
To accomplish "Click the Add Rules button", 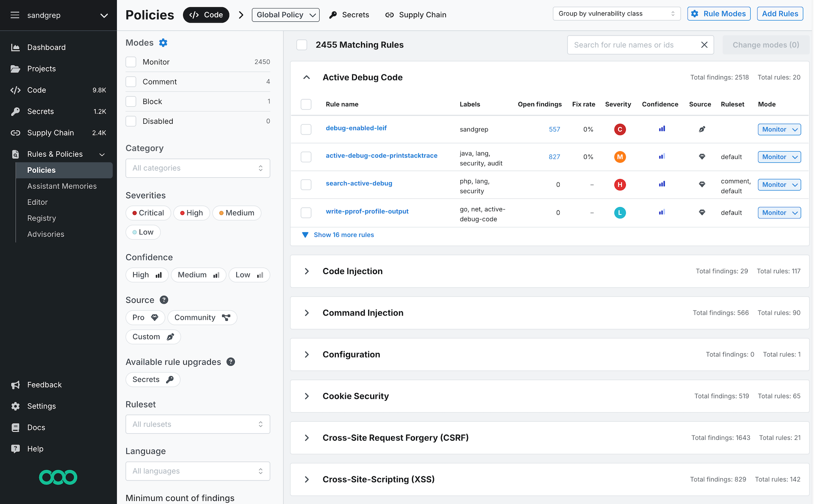I will pyautogui.click(x=780, y=13).
